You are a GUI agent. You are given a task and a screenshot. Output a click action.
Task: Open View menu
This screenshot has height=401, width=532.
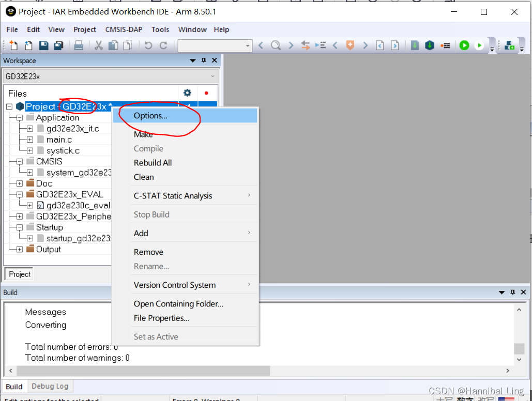pyautogui.click(x=56, y=29)
